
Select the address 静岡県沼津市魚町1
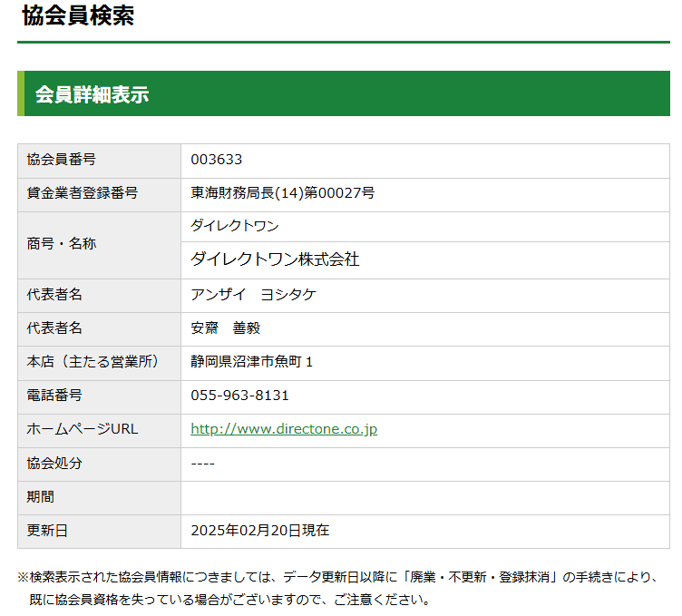251,361
